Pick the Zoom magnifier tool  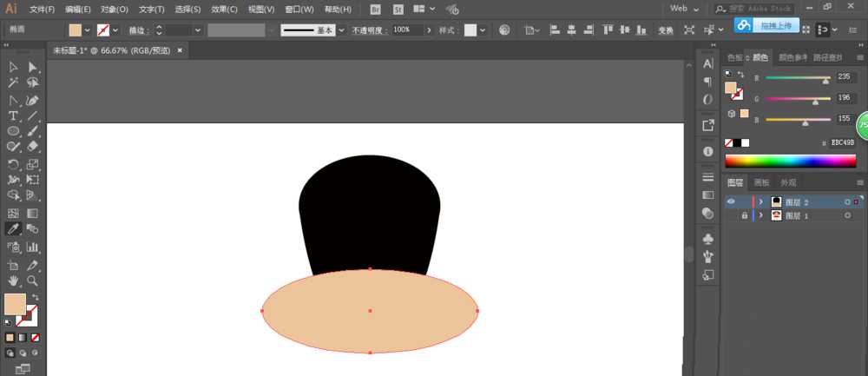[x=33, y=281]
